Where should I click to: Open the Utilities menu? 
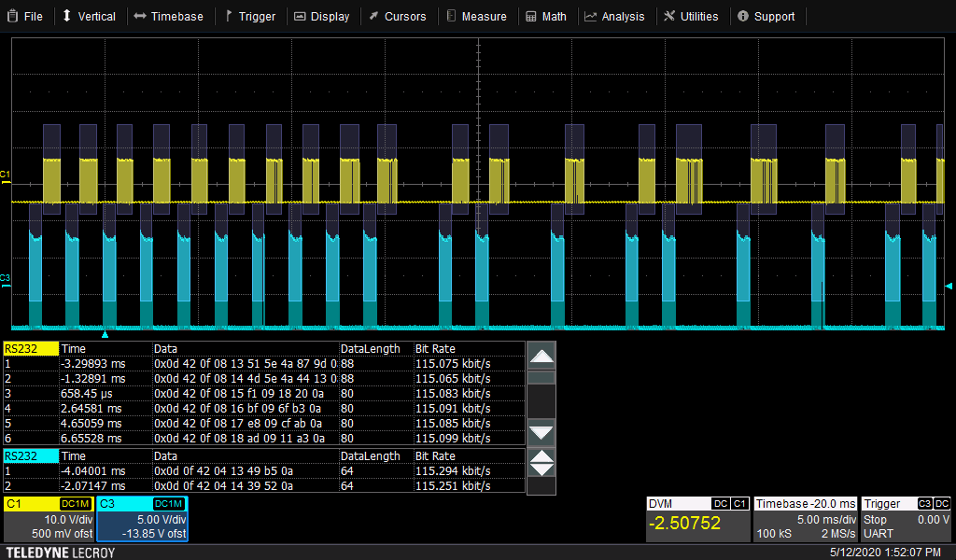pyautogui.click(x=691, y=16)
